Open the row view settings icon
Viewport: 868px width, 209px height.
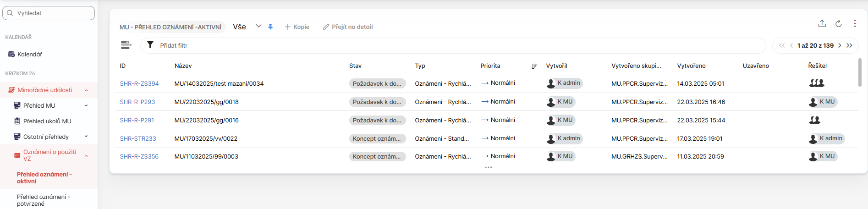click(x=126, y=45)
